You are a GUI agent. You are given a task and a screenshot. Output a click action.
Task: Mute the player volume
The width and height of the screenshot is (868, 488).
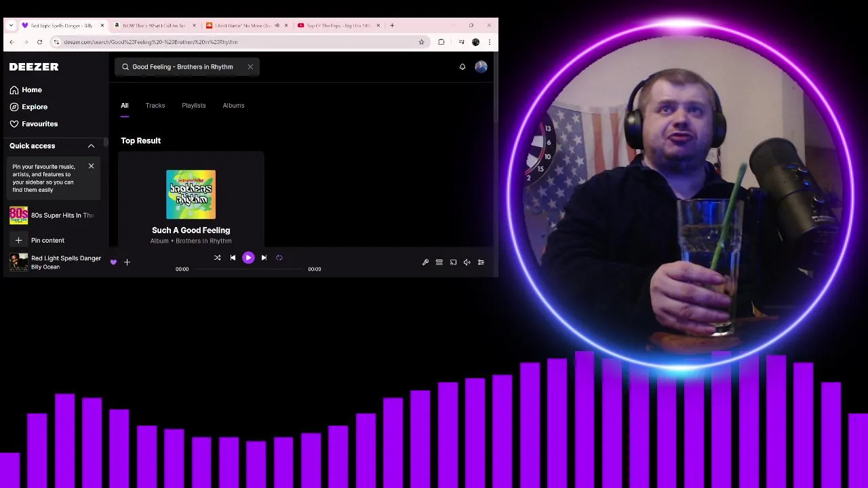(x=467, y=262)
